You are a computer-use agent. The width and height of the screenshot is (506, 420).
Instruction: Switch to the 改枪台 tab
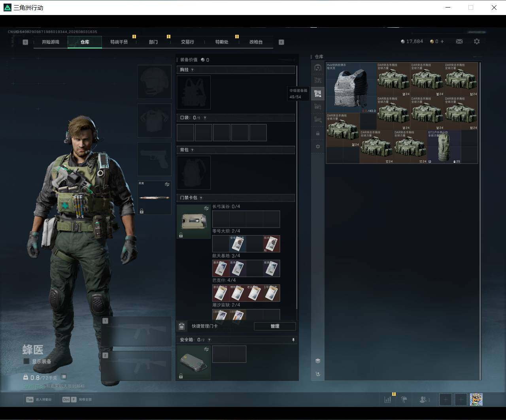pyautogui.click(x=256, y=42)
